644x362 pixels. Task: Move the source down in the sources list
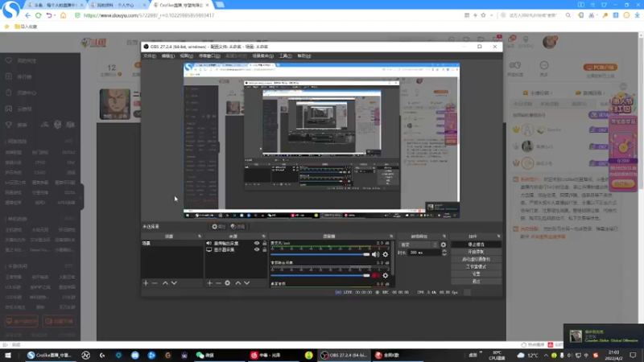pyautogui.click(x=247, y=283)
